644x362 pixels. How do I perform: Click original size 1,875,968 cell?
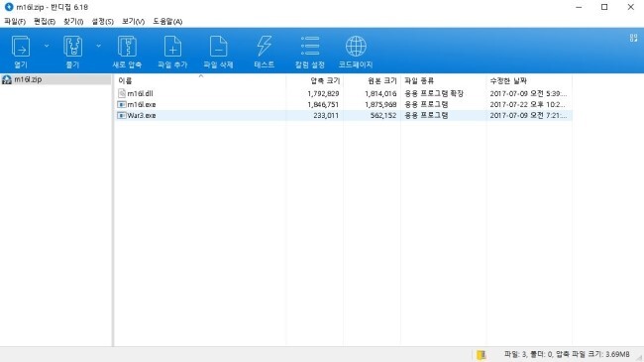point(380,104)
